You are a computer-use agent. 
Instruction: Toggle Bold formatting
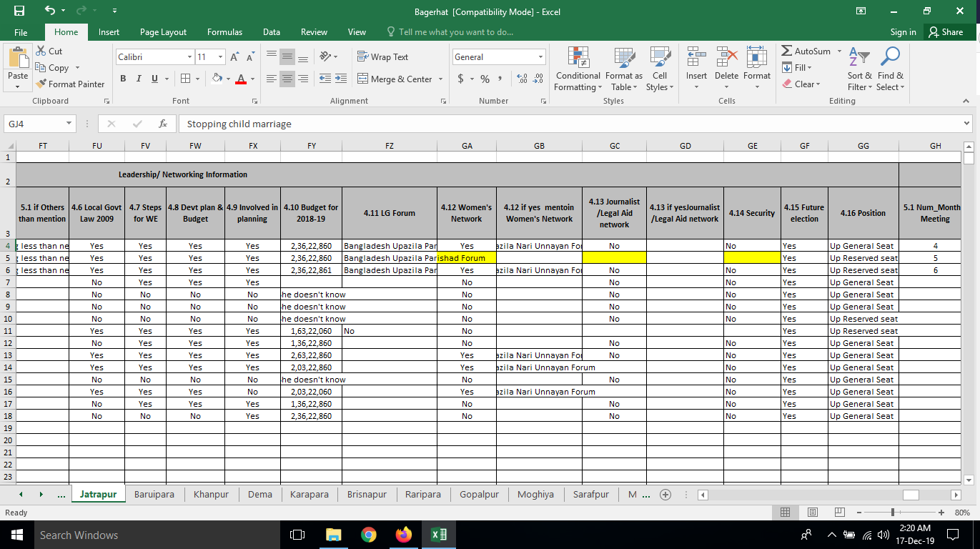123,79
